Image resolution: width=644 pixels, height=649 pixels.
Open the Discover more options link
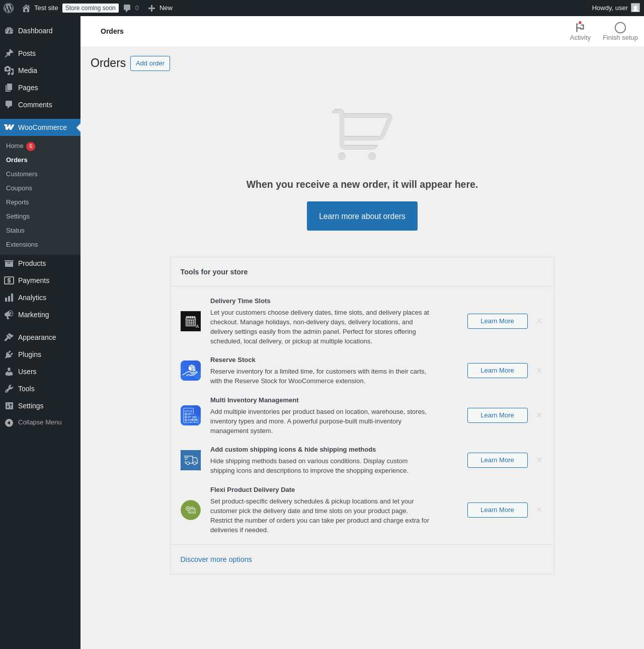[216, 559]
